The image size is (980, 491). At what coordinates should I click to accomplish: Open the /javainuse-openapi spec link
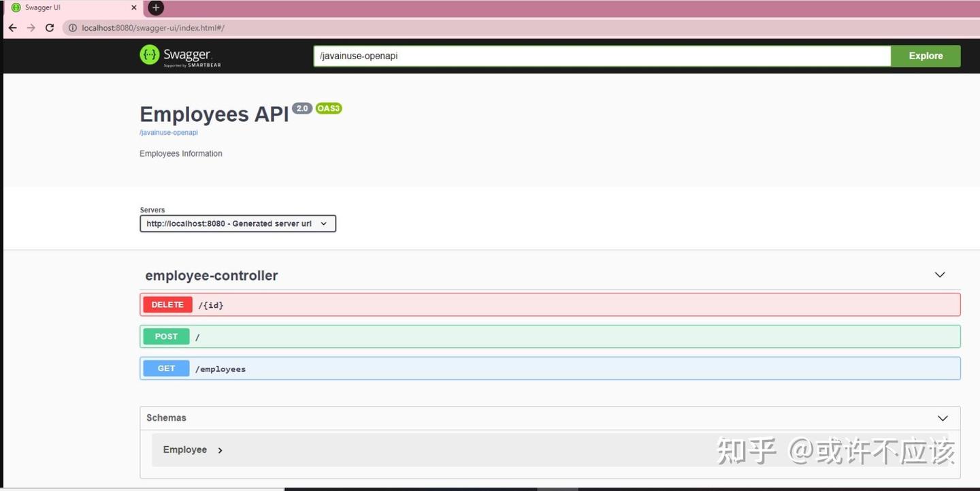168,132
